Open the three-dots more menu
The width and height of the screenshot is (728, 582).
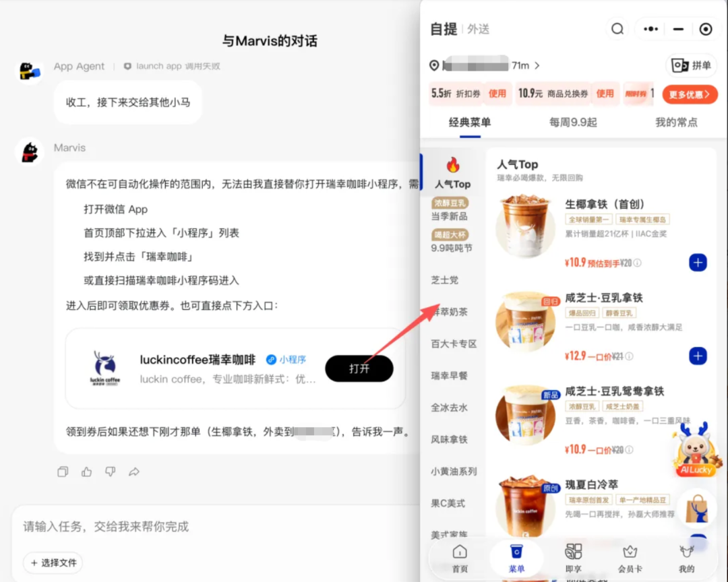click(650, 29)
